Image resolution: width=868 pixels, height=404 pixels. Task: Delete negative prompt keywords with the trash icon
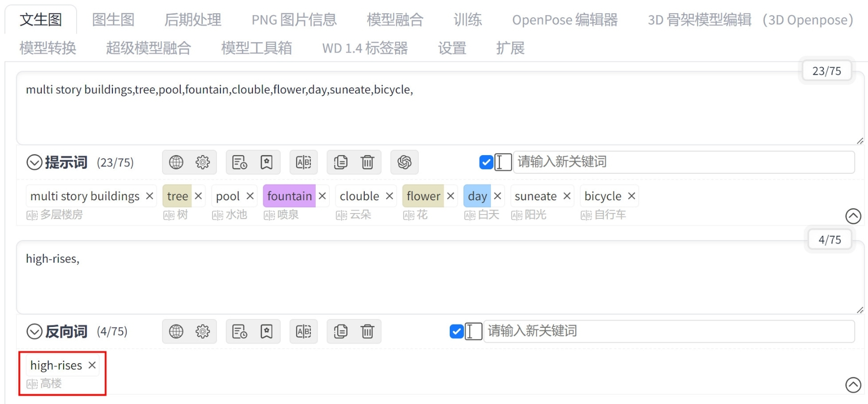tap(367, 331)
